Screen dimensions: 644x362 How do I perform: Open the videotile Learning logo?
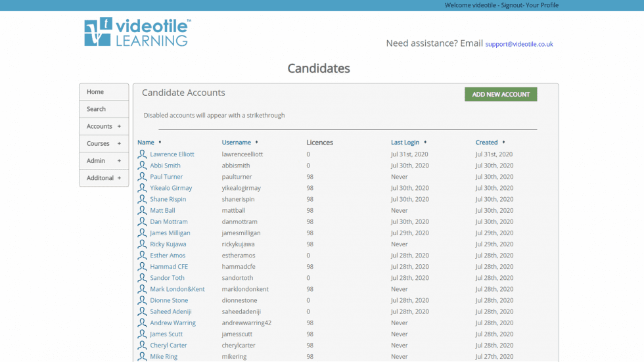[137, 32]
